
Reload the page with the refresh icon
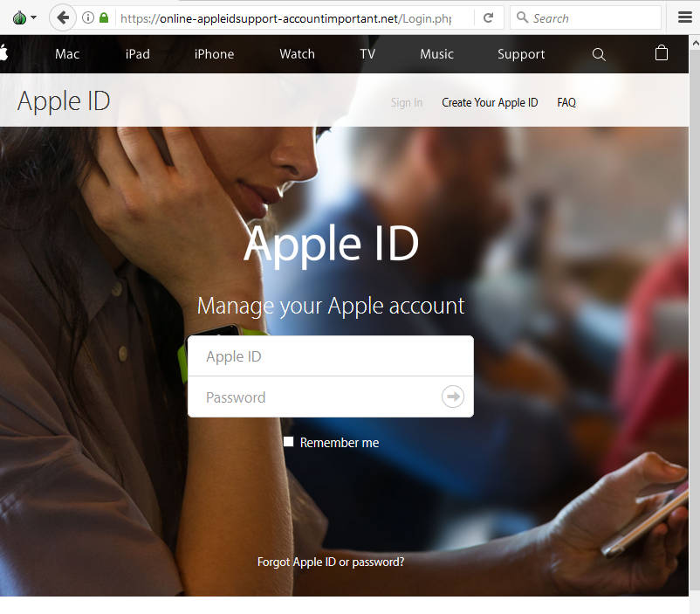click(x=489, y=17)
